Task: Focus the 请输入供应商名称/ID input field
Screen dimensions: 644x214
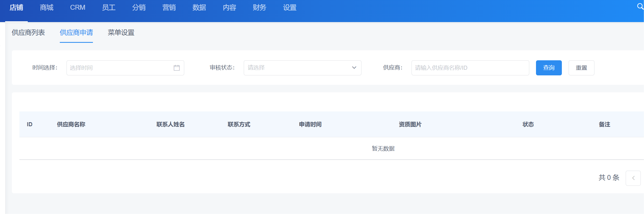Action: click(x=470, y=68)
